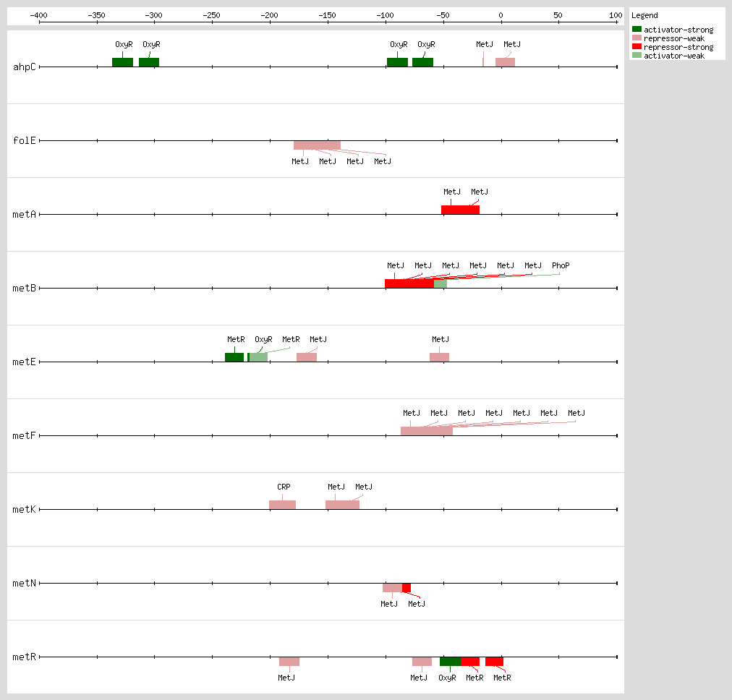Click the activator-strong dark green legend swatch
The width and height of the screenshot is (732, 700).
637,30
